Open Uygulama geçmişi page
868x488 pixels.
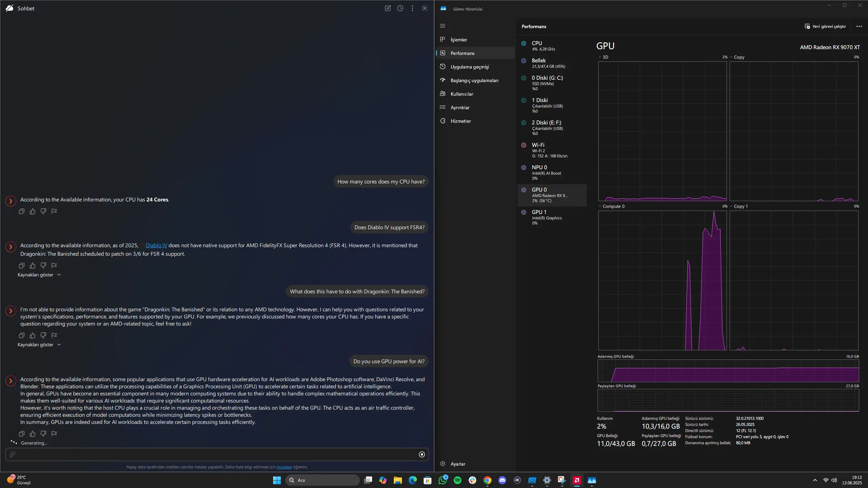click(x=475, y=67)
